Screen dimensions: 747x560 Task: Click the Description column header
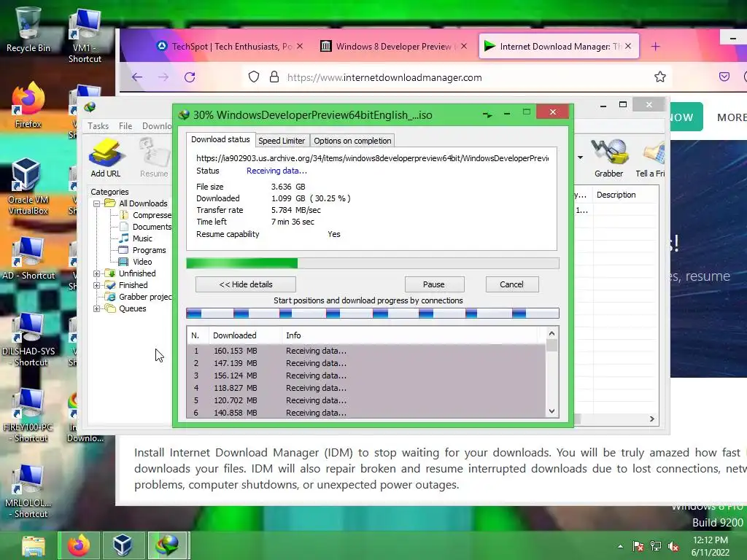[626, 195]
